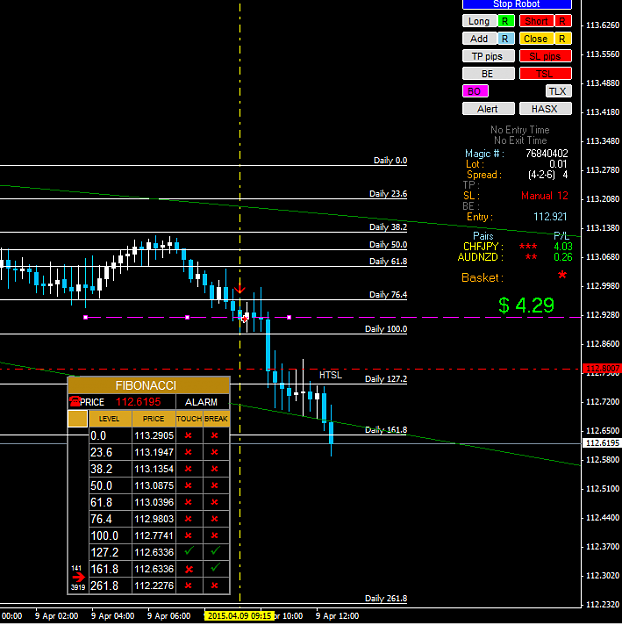
Task: Click the TP pips button
Action: pos(488,56)
